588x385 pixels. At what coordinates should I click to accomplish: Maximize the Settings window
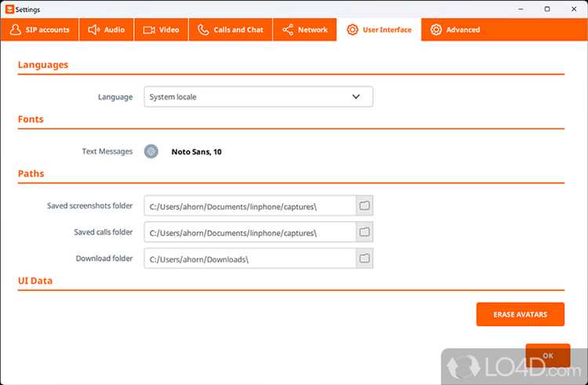547,9
